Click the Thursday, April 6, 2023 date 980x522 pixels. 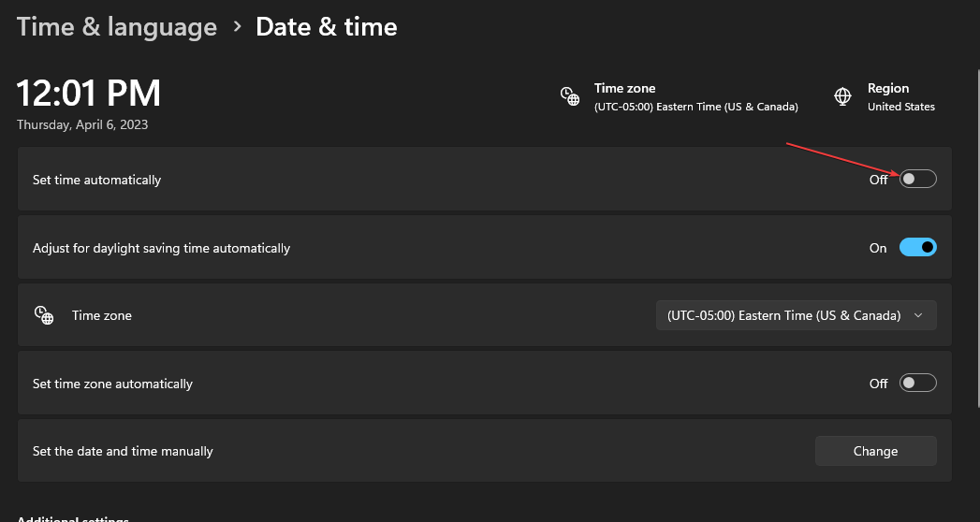tap(82, 124)
